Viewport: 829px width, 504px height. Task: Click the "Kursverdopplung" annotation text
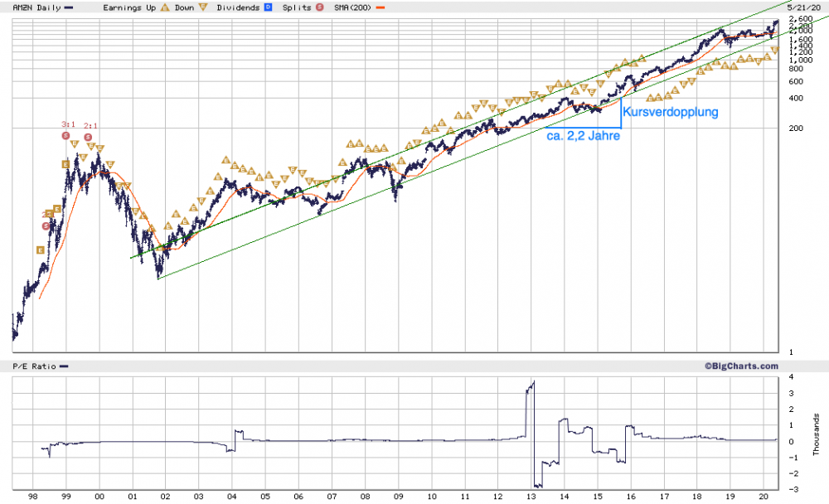tap(671, 111)
